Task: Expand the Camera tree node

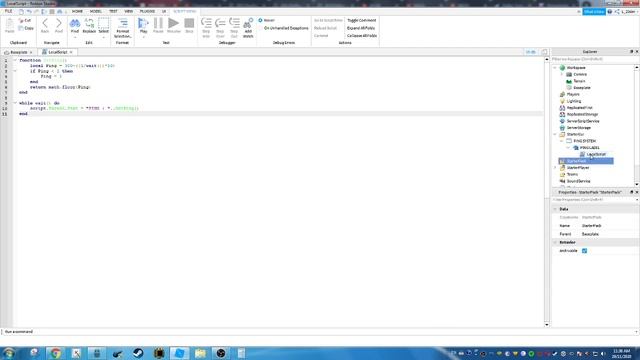Action: 562,74
